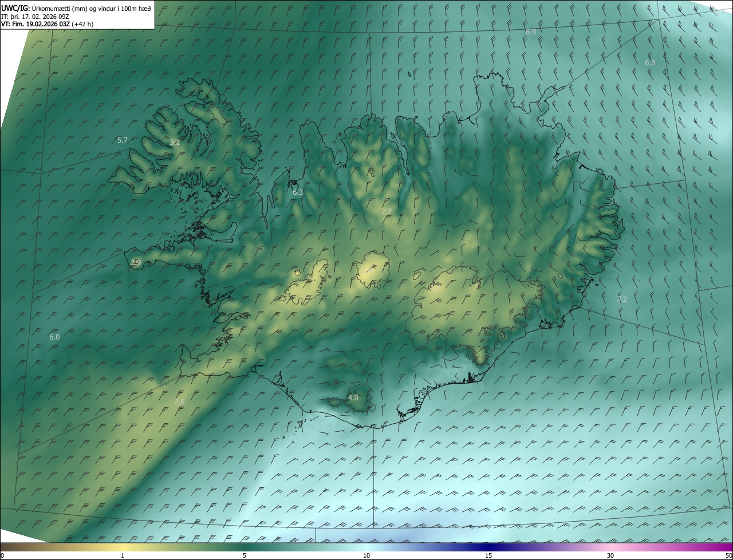
Task: Click the color scale tick label 15
Action: (488, 555)
